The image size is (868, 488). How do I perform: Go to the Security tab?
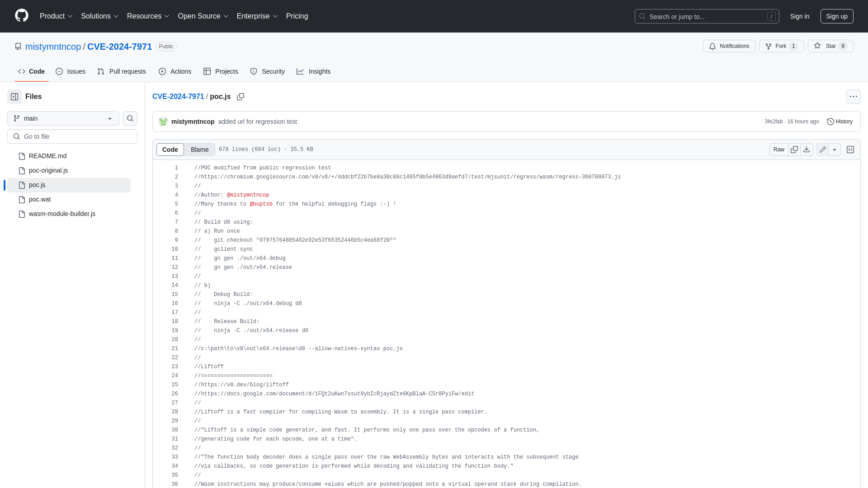[267, 71]
